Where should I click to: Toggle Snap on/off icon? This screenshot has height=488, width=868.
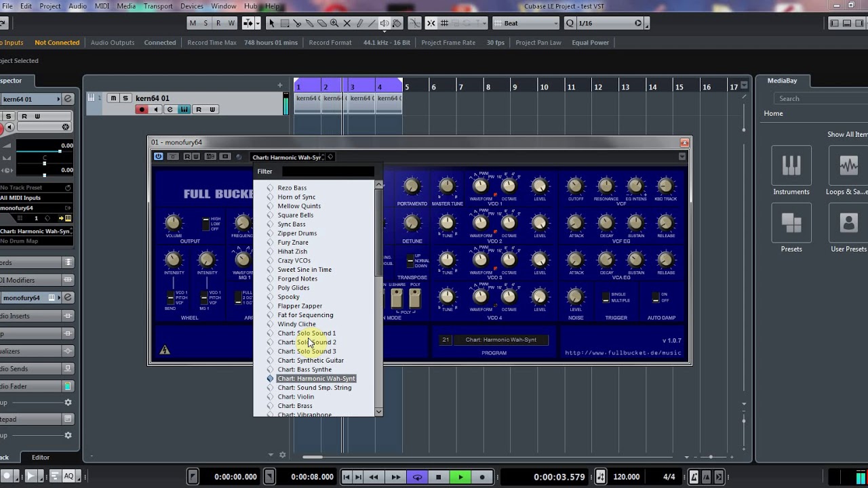[431, 23]
